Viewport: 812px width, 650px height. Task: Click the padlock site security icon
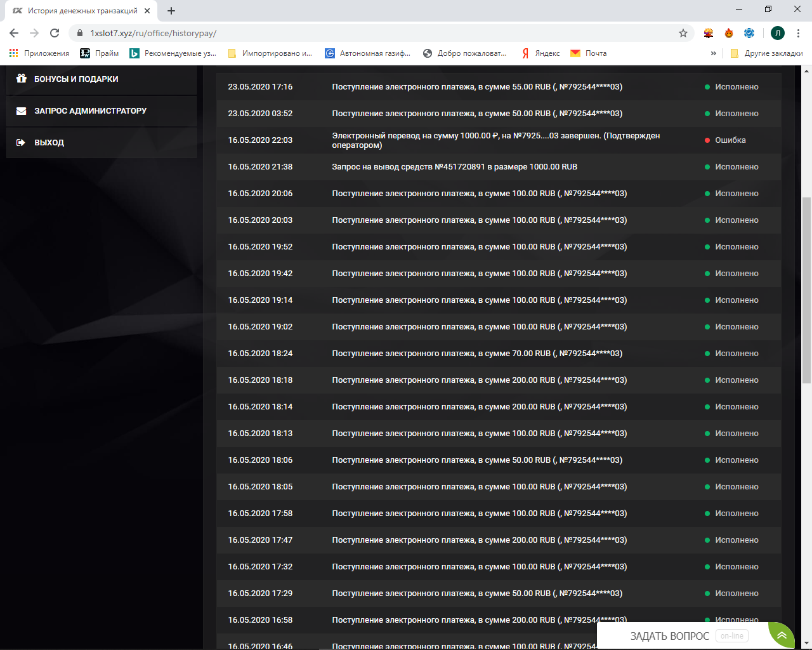click(x=80, y=33)
